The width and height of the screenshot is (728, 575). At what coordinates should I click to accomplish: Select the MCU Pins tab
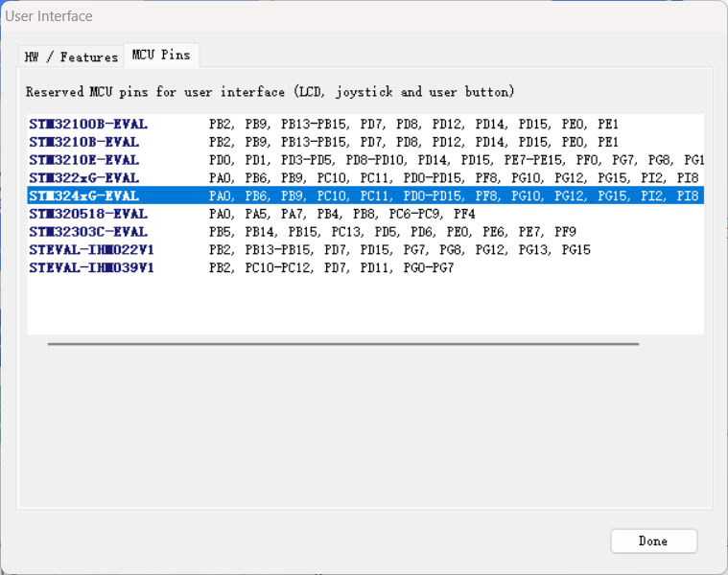161,55
